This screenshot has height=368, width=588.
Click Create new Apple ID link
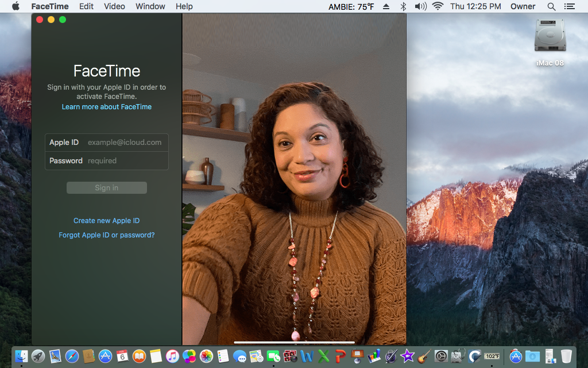click(x=106, y=220)
